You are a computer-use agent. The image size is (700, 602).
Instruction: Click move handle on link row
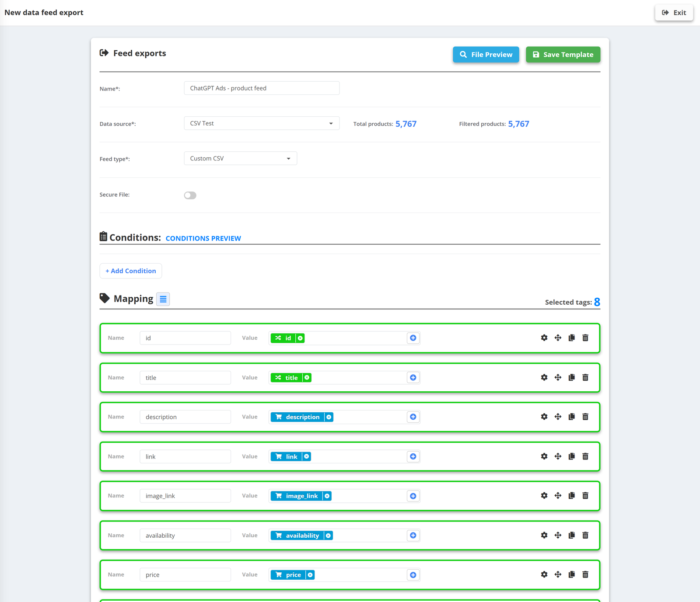tap(558, 456)
